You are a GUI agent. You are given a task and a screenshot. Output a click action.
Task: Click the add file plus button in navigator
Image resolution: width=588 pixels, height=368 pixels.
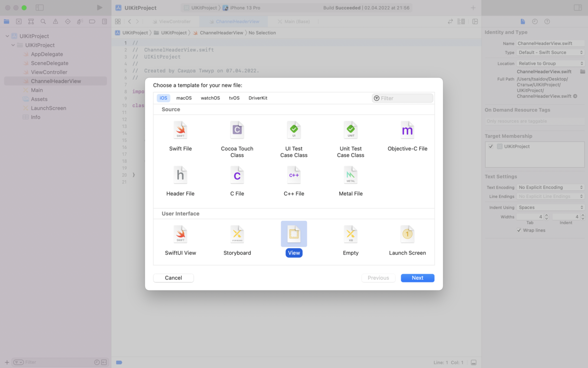(x=7, y=362)
